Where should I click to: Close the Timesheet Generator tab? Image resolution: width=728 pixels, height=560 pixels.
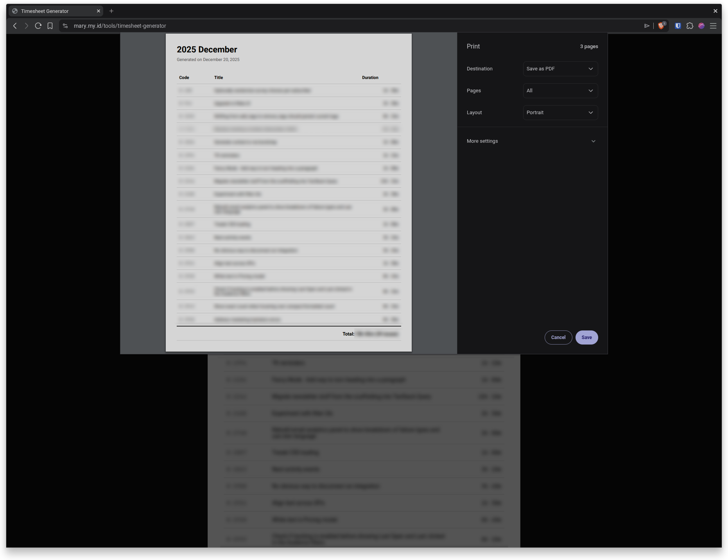(x=99, y=11)
